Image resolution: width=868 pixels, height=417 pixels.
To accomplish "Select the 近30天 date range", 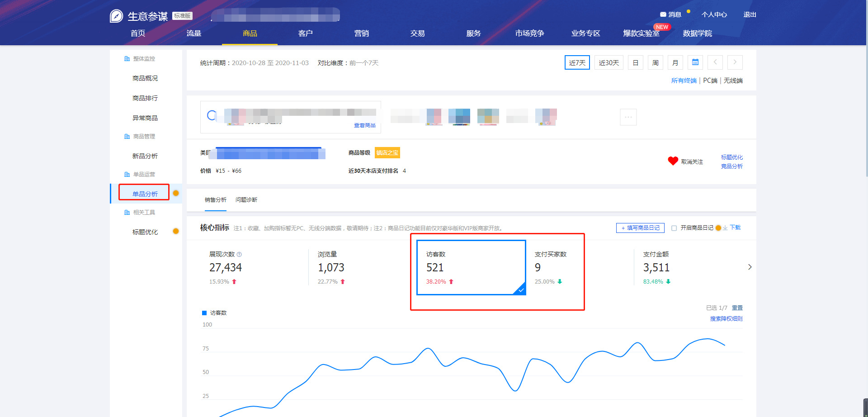I will click(x=609, y=63).
